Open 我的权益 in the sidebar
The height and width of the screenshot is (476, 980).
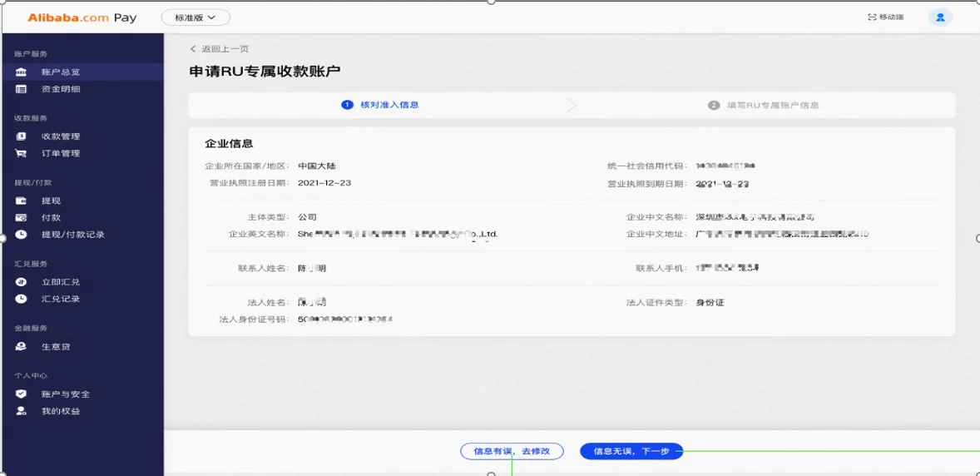click(61, 411)
